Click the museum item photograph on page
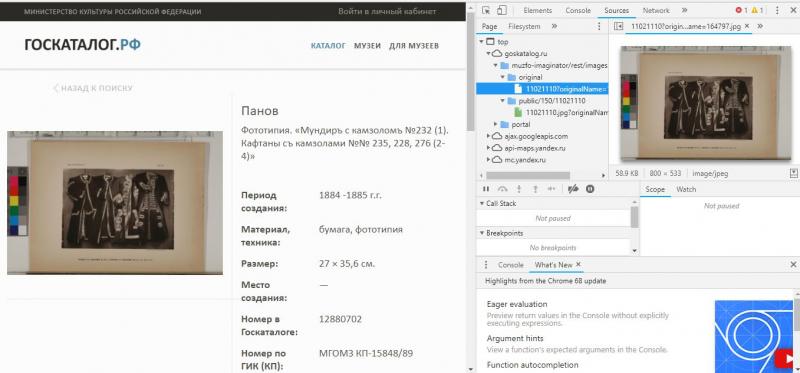The image size is (800, 373). (115, 203)
